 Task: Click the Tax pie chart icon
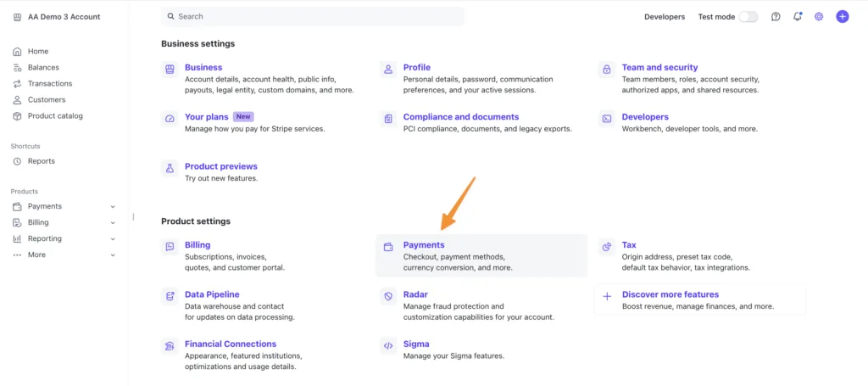point(607,247)
